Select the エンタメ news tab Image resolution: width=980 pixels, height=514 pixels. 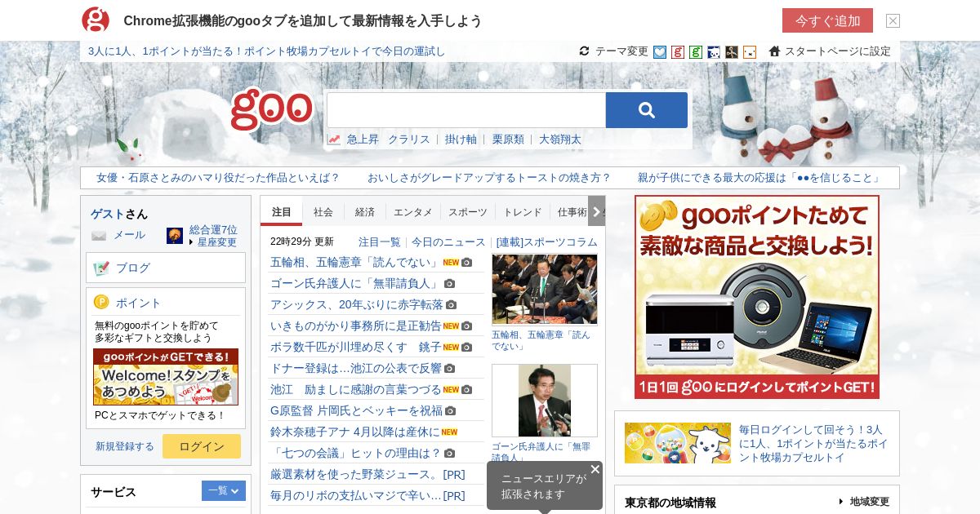pyautogui.click(x=413, y=212)
